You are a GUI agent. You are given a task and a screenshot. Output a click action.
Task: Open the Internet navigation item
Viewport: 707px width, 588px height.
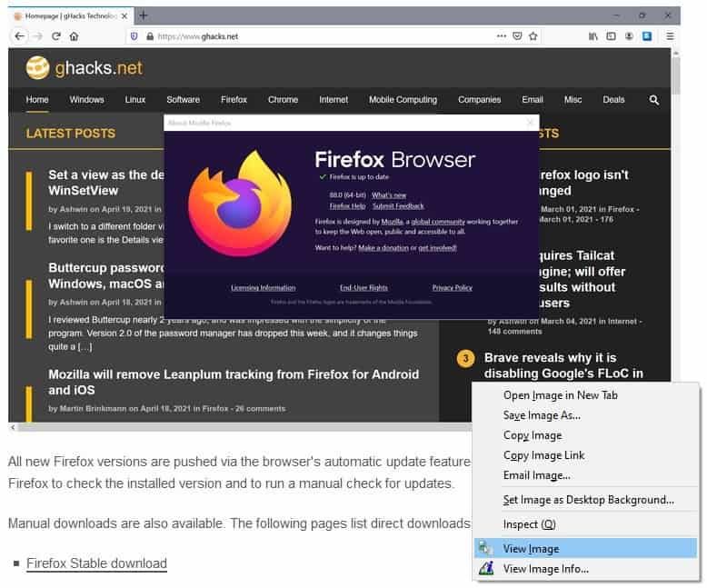coord(334,100)
